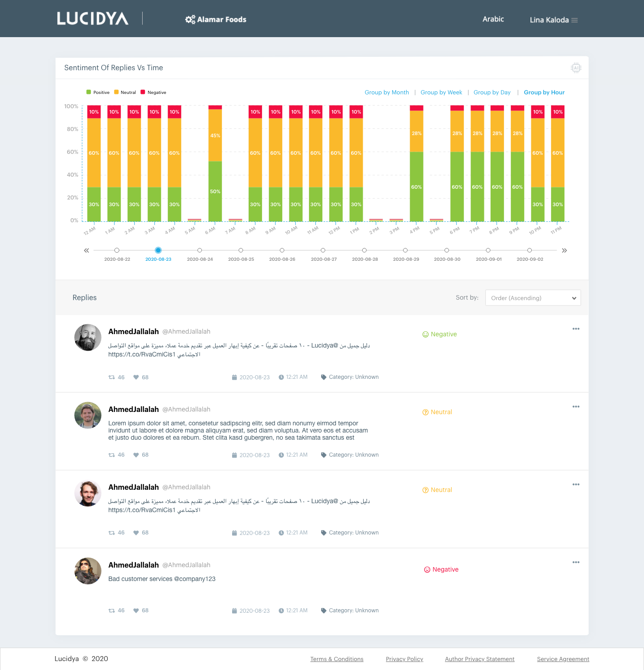Viewport: 644px width, 670px height.
Task: Click the AI chip icon on sentiment chart
Action: coord(576,68)
